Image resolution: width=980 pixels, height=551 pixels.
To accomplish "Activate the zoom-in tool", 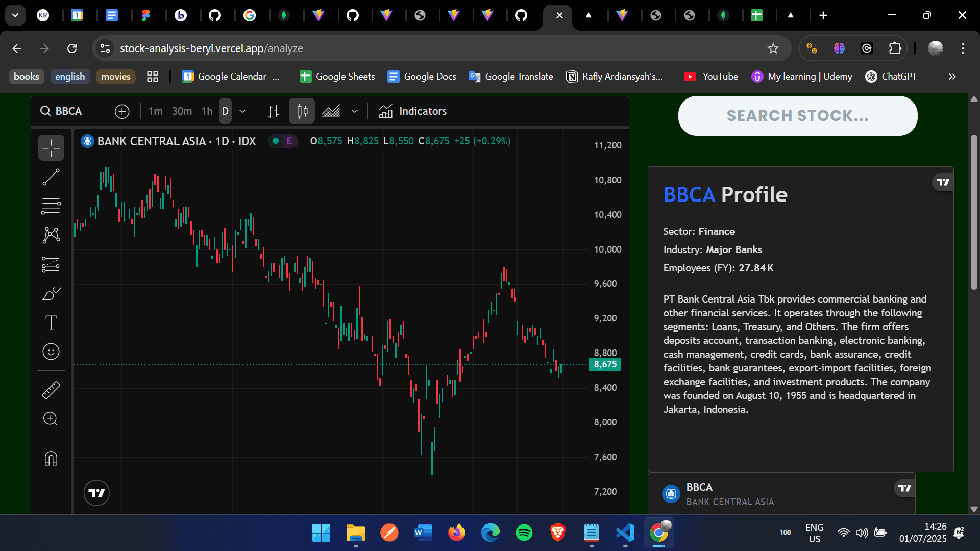I will coord(51,419).
